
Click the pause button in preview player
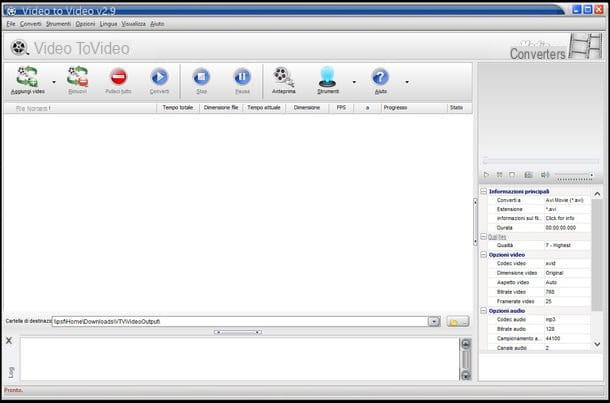point(500,175)
